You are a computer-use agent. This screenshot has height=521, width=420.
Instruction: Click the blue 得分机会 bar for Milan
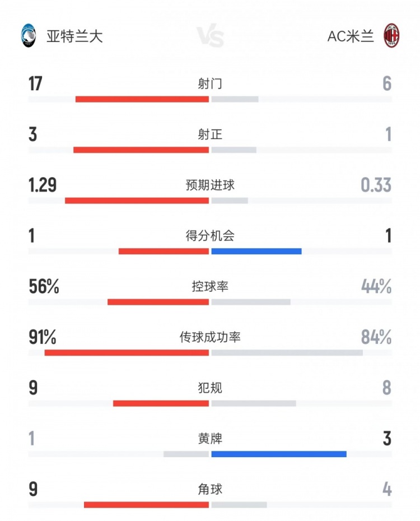[256, 251]
